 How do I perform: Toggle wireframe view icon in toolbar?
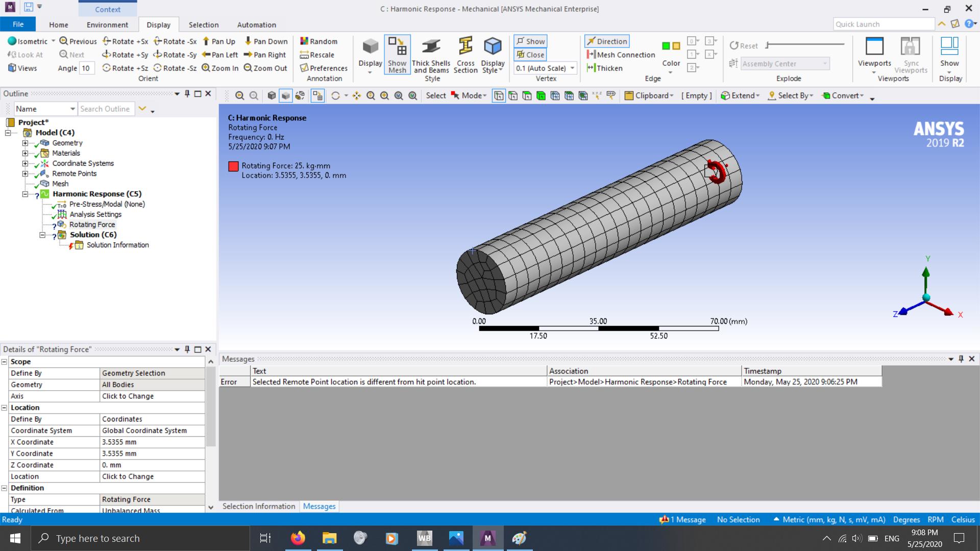pyautogui.click(x=300, y=95)
